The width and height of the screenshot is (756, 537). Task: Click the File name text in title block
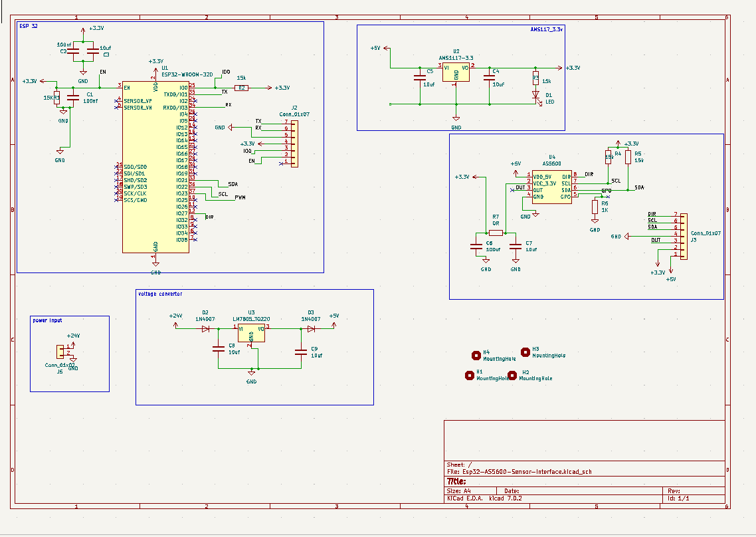tap(519, 472)
